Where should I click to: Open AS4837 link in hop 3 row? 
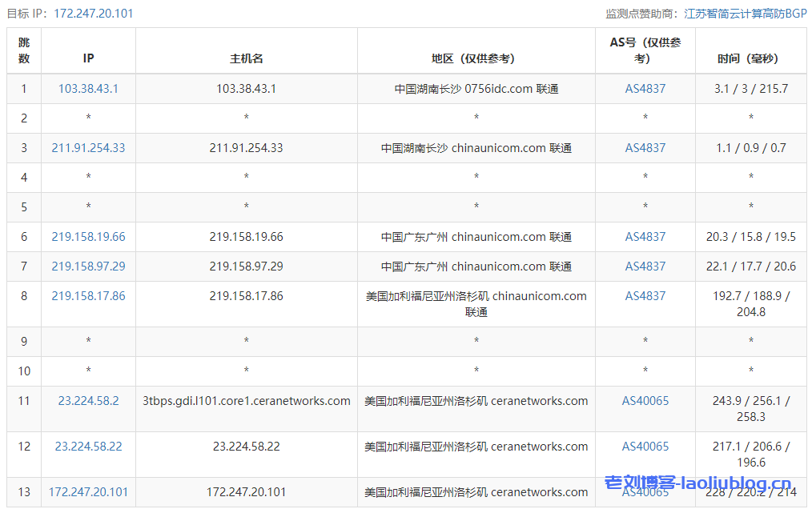pyautogui.click(x=645, y=148)
